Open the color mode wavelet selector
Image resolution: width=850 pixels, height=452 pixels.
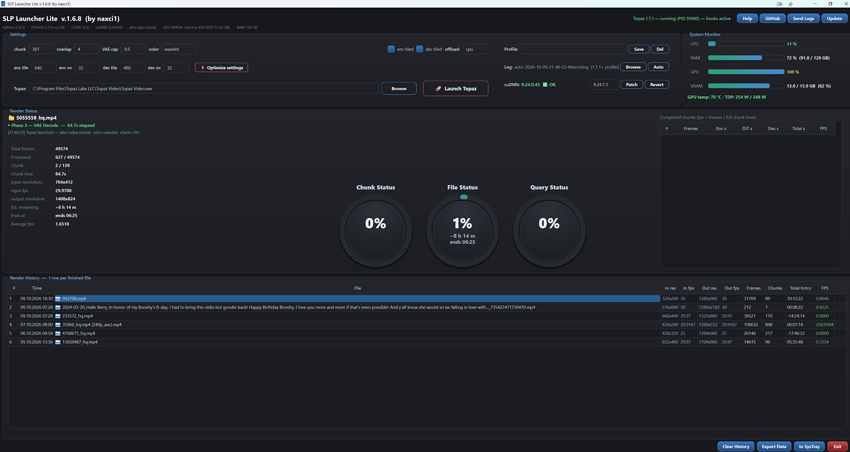[179, 49]
